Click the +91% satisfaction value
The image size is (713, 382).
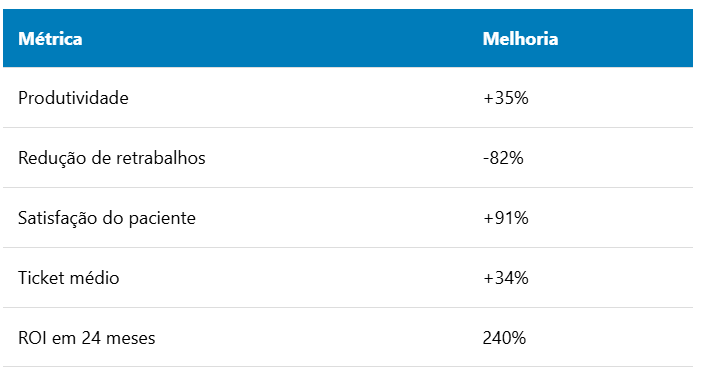coord(506,218)
